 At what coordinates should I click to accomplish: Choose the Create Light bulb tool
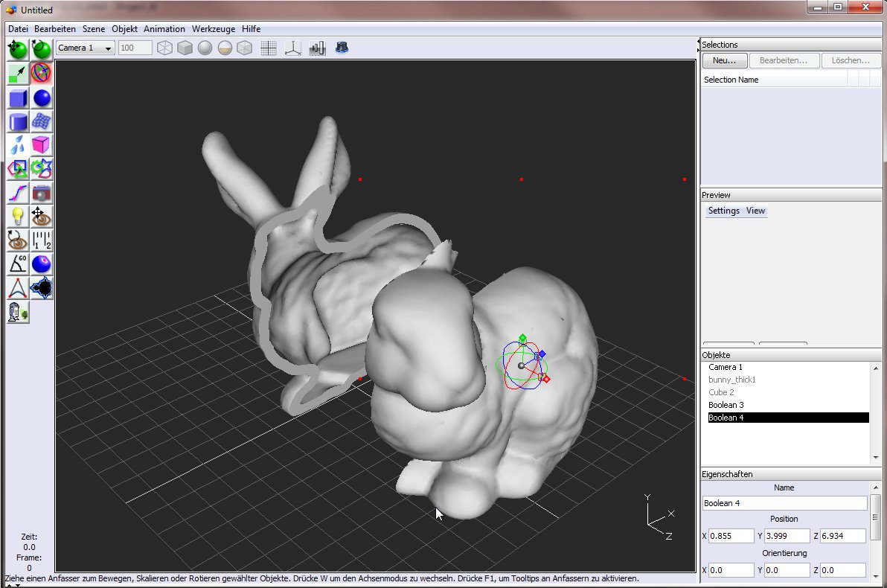tap(18, 217)
